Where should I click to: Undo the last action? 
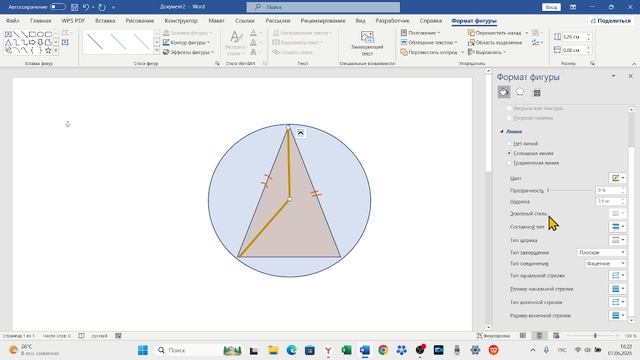(x=86, y=7)
